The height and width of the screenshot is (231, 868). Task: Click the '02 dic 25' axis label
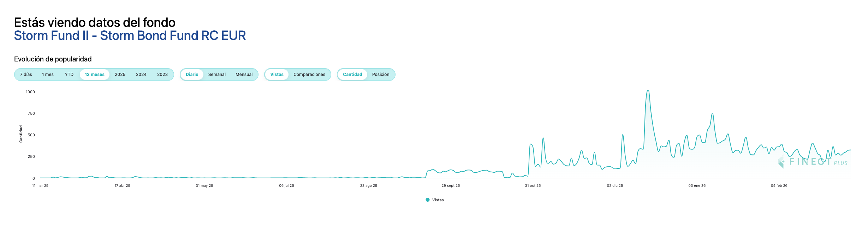[615, 186]
